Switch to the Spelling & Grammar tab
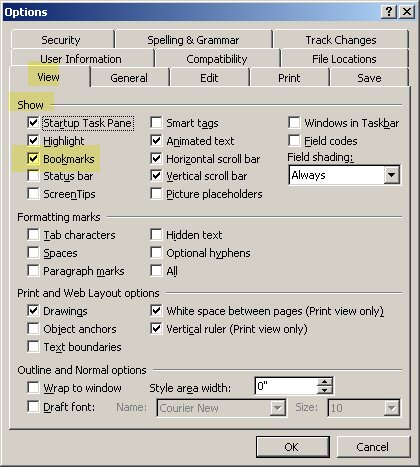 pos(193,40)
